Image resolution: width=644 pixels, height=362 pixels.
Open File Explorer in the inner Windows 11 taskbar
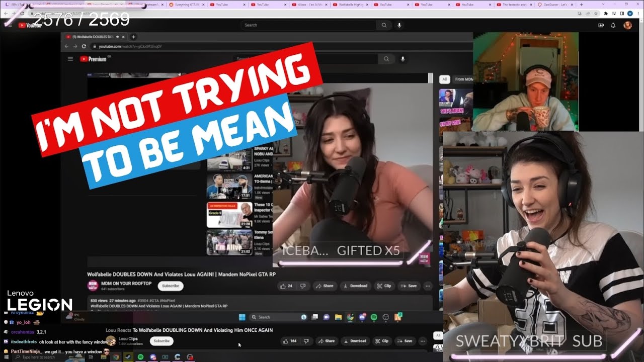338,317
